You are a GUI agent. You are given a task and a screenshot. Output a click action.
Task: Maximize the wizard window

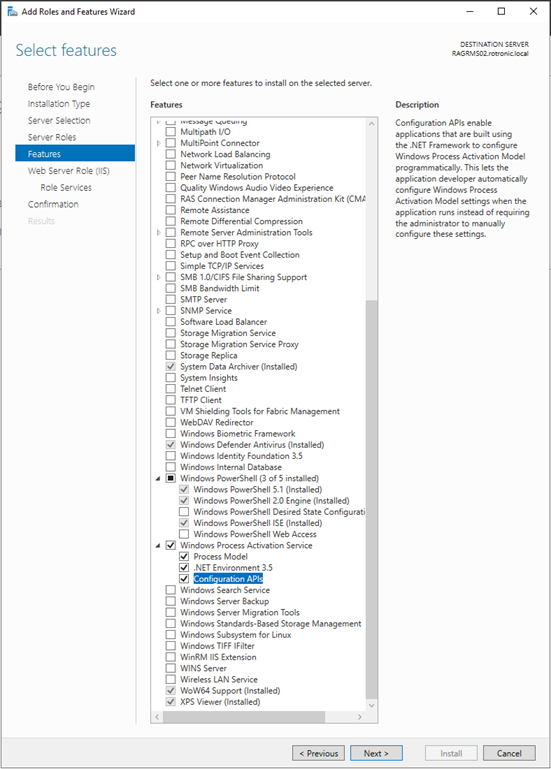click(501, 11)
